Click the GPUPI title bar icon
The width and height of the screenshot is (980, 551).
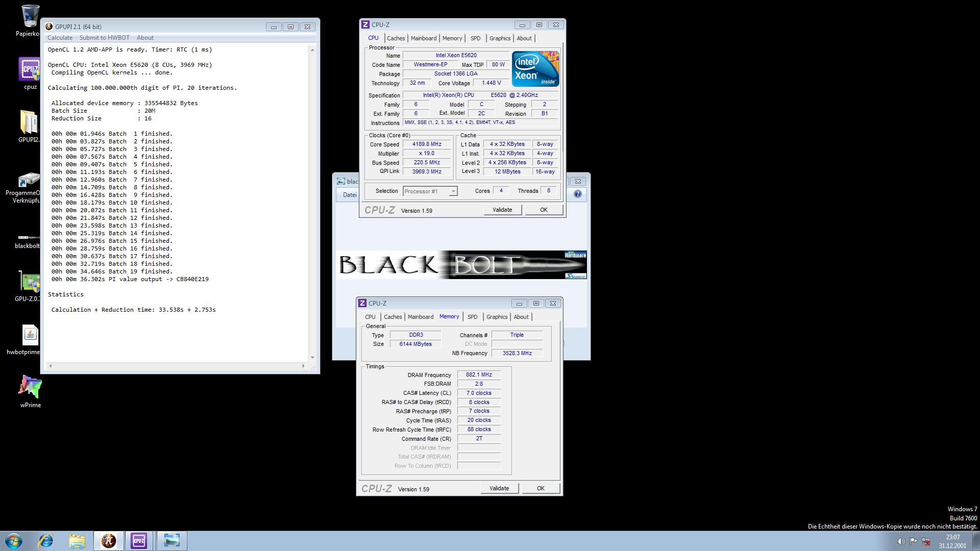49,27
